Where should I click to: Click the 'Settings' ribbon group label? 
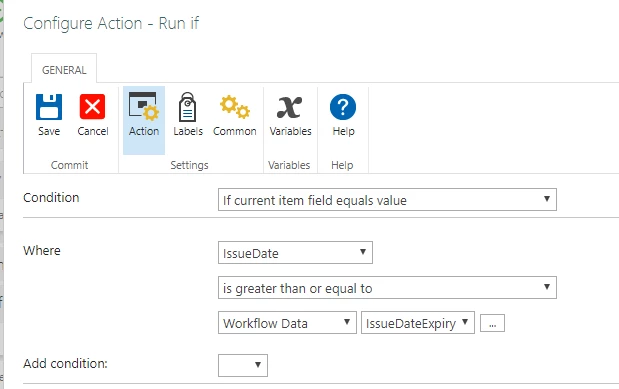[189, 165]
